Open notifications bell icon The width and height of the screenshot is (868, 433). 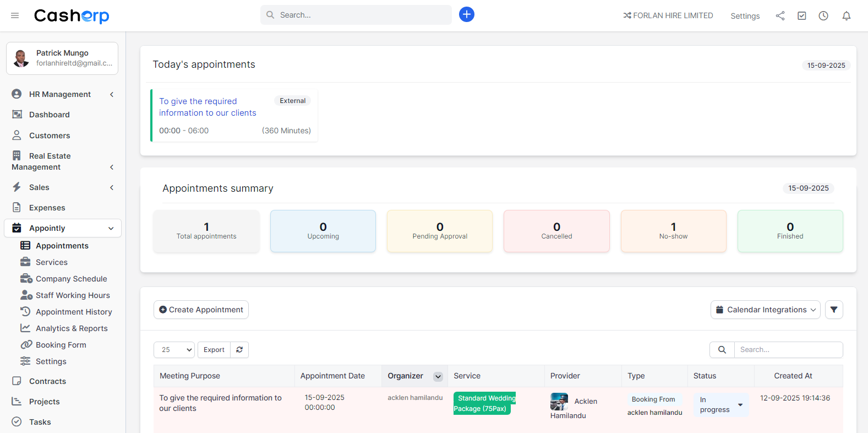[846, 16]
